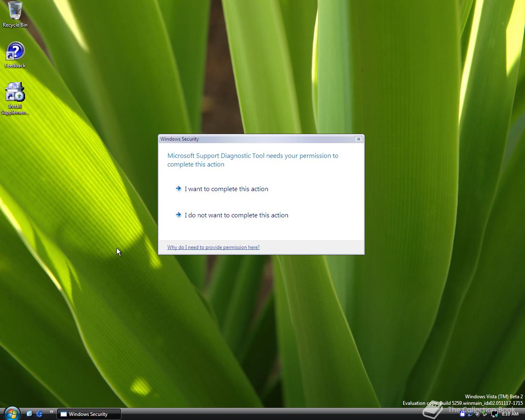The image size is (525, 420).
Task: Click the 'Microsoft Support Diagnostic Tool needs your permission' heading
Action: pyautogui.click(x=253, y=160)
